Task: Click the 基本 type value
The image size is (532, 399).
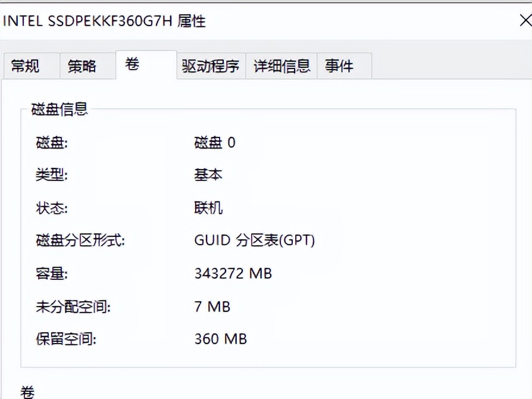Action: [x=208, y=175]
